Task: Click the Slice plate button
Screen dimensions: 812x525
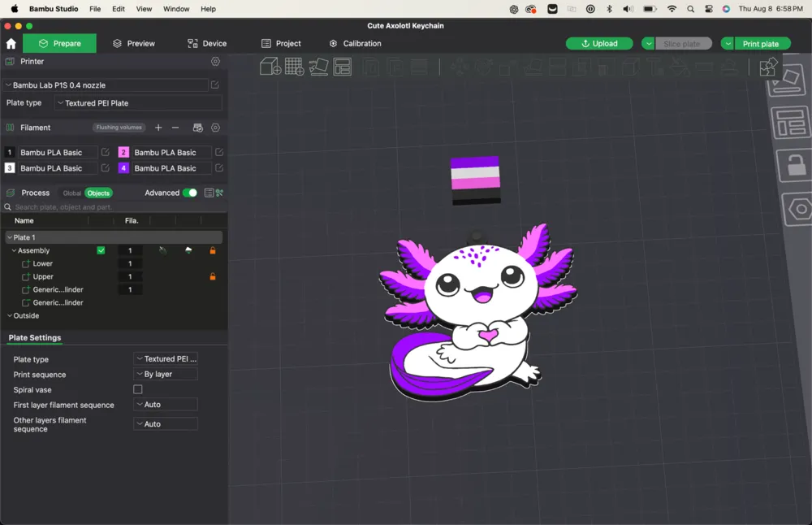Action: (684, 44)
